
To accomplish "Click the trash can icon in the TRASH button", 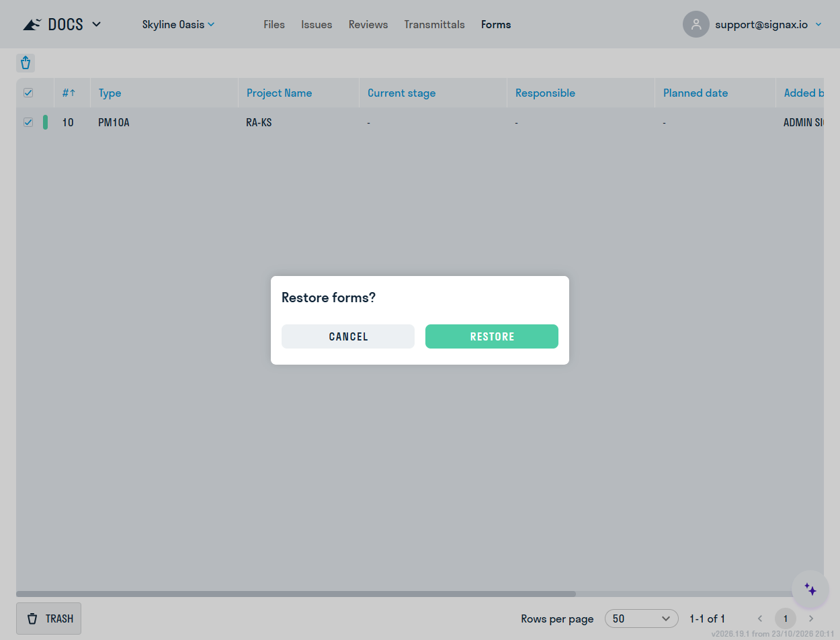I will [x=32, y=619].
